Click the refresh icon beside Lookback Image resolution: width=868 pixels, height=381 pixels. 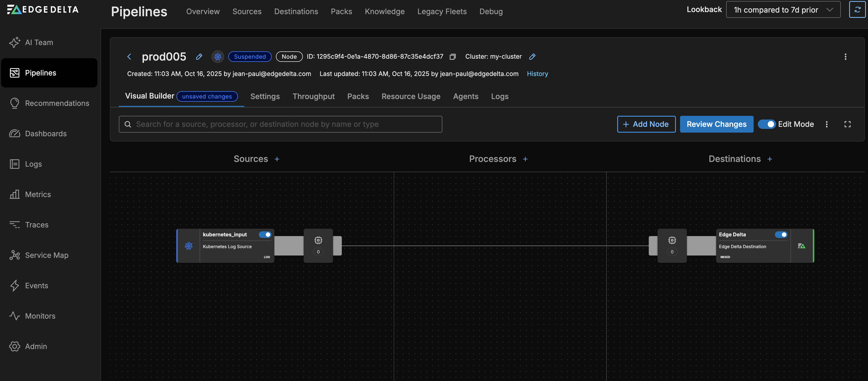coord(857,10)
